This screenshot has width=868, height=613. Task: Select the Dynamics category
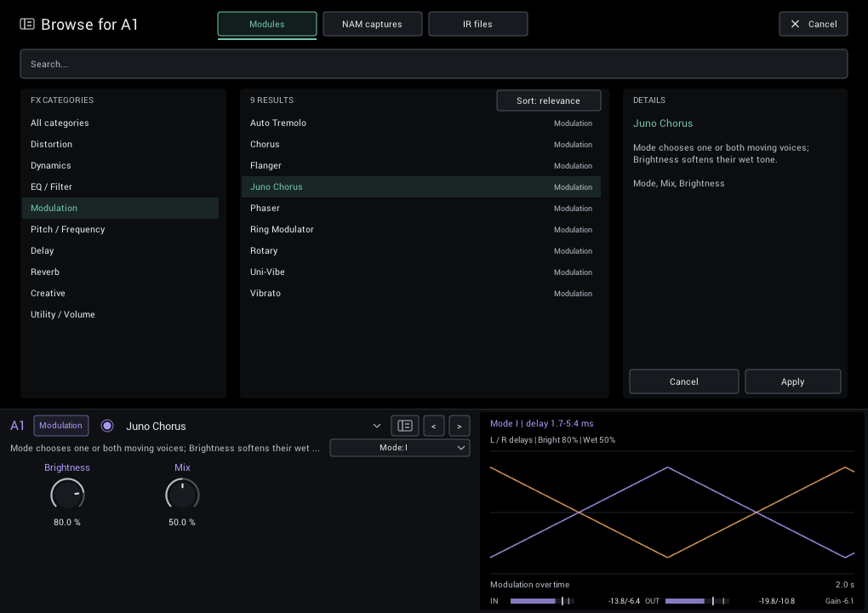pos(120,165)
